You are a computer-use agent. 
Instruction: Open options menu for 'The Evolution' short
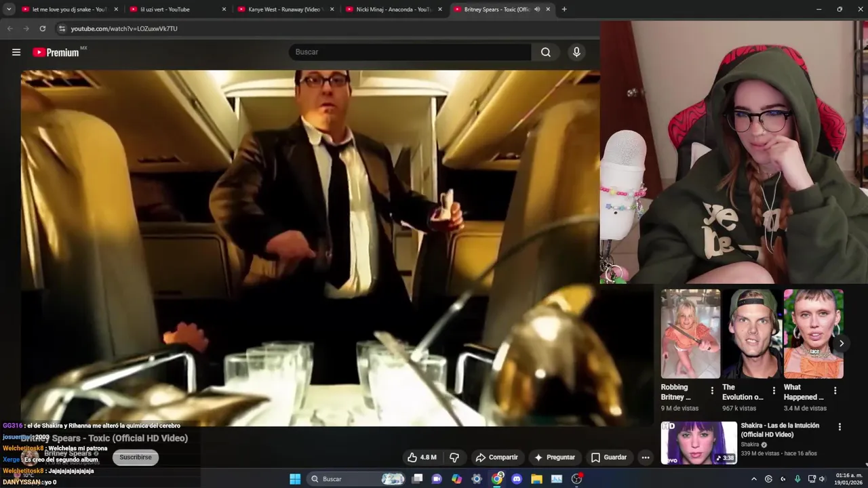[x=774, y=390]
